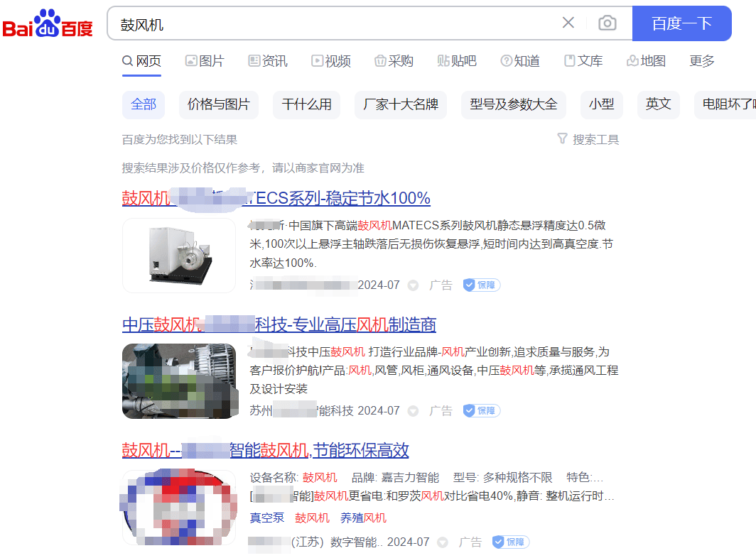Open the second result's blower photo thumbnail
The width and height of the screenshot is (756, 558).
click(180, 381)
